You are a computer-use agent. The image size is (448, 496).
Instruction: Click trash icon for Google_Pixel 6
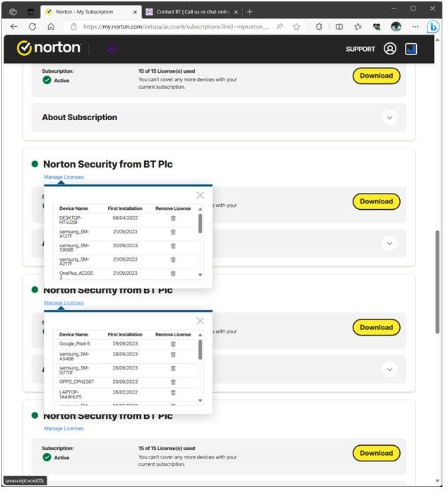173,344
